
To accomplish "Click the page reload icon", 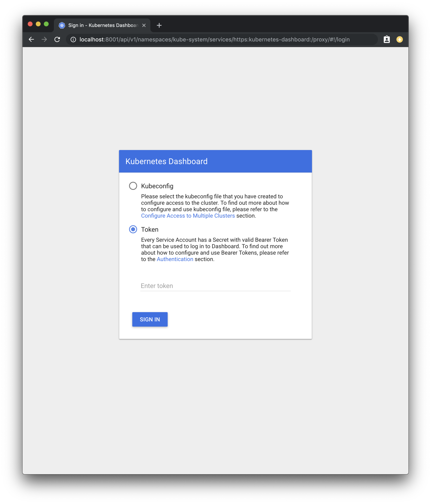I will (x=57, y=39).
